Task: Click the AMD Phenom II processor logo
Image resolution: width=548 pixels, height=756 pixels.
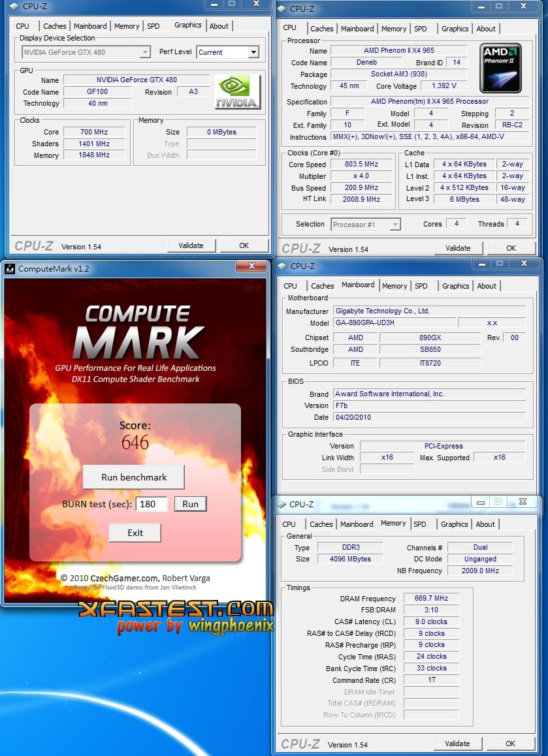Action: coord(501,68)
